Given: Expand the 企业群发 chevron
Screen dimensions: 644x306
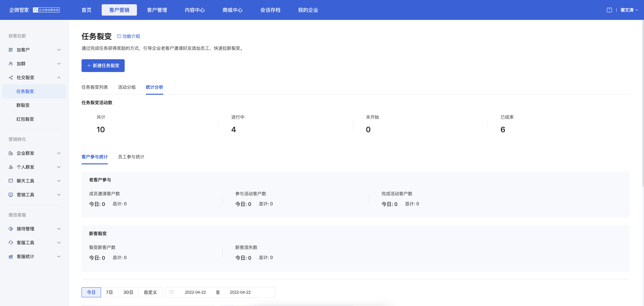Looking at the screenshot, I should pos(59,153).
